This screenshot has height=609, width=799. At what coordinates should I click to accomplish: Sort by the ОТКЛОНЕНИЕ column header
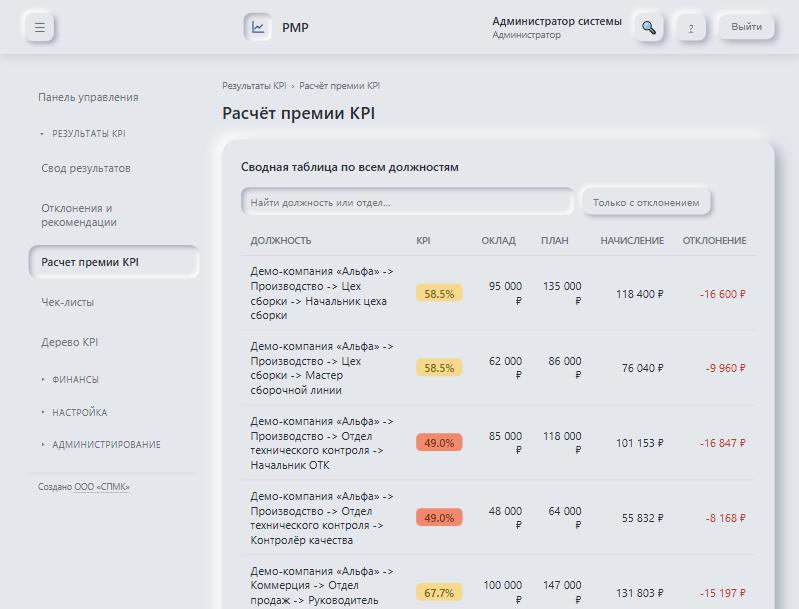[x=714, y=241]
